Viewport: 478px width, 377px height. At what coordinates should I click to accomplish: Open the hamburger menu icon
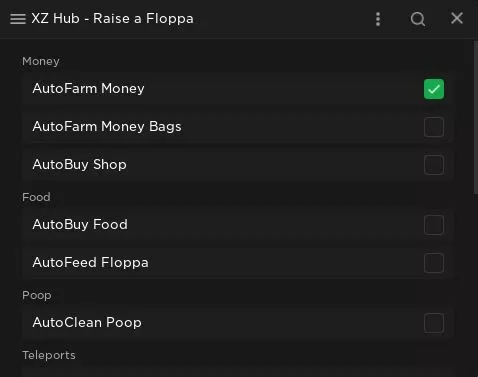pyautogui.click(x=18, y=19)
